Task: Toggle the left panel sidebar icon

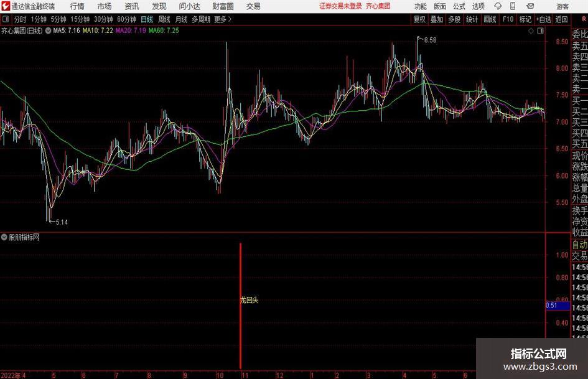Action: pyautogui.click(x=6, y=19)
